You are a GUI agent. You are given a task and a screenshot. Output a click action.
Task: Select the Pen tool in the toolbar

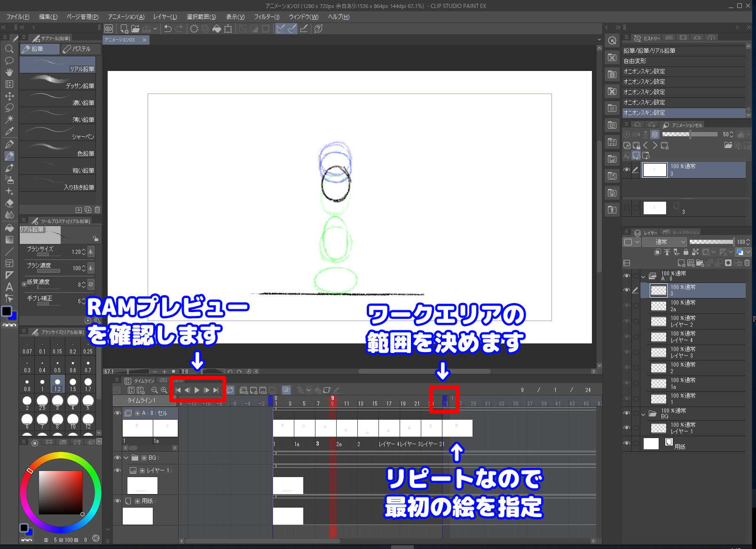(9, 144)
